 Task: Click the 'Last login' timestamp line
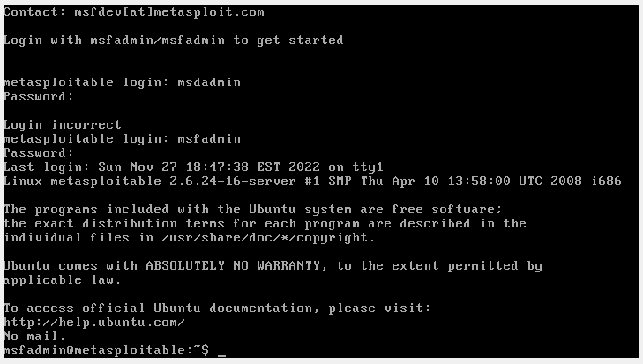(193, 167)
